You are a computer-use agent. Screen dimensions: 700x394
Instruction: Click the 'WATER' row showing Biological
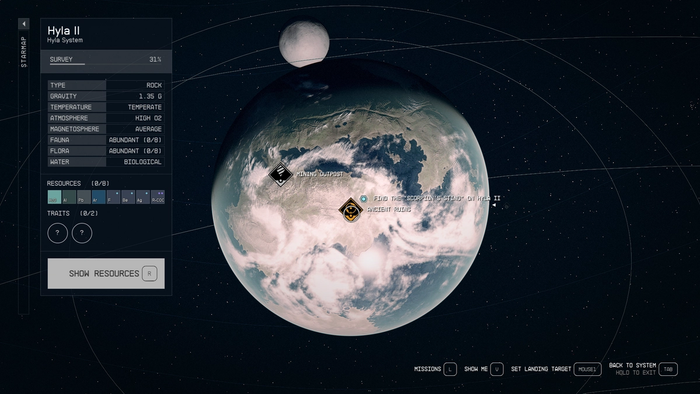pyautogui.click(x=106, y=162)
